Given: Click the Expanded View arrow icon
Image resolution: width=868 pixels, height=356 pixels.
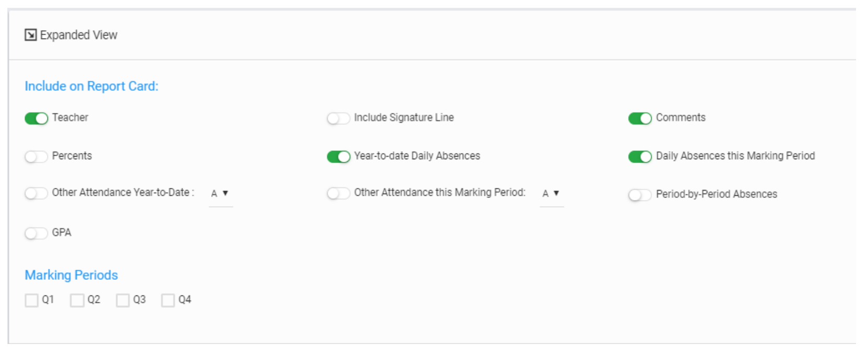Looking at the screenshot, I should [31, 35].
